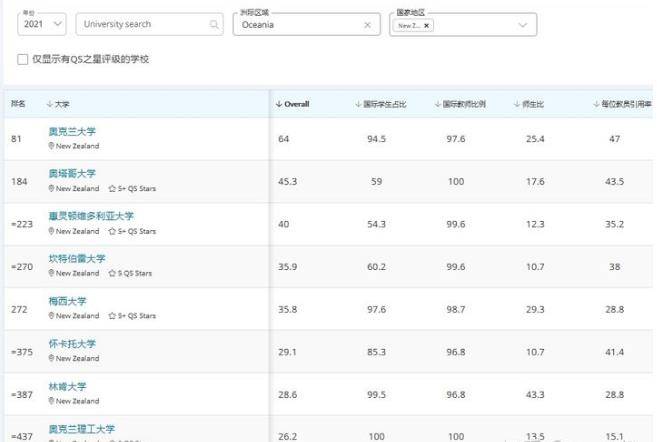The image size is (657, 442).
Task: Open the 奥克兰大学 university link
Action: (72, 132)
